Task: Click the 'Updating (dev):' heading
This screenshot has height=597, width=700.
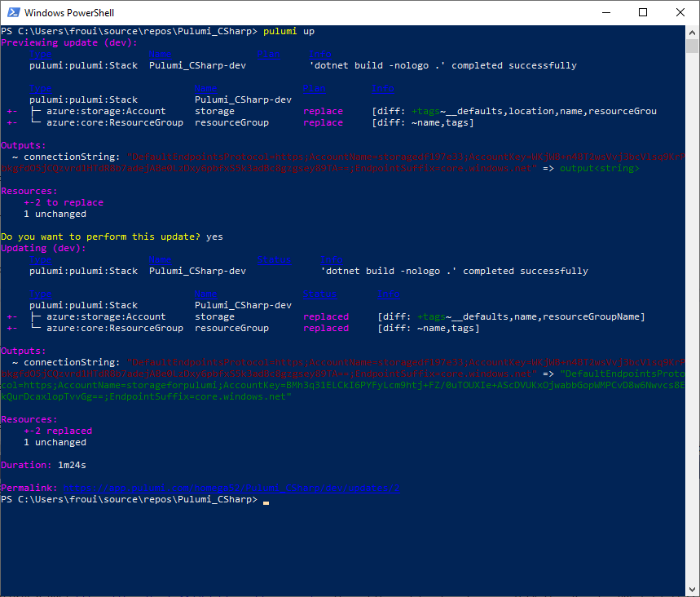Action: click(44, 248)
